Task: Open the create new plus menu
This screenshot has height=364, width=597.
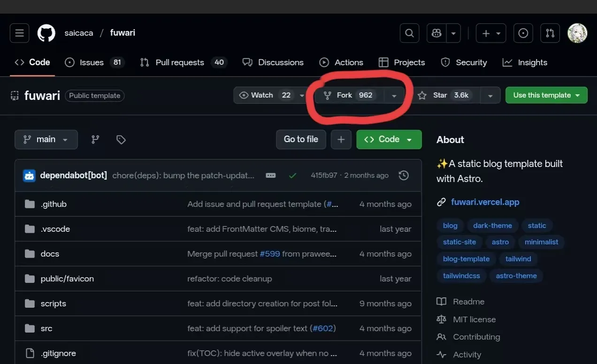Action: click(491, 33)
